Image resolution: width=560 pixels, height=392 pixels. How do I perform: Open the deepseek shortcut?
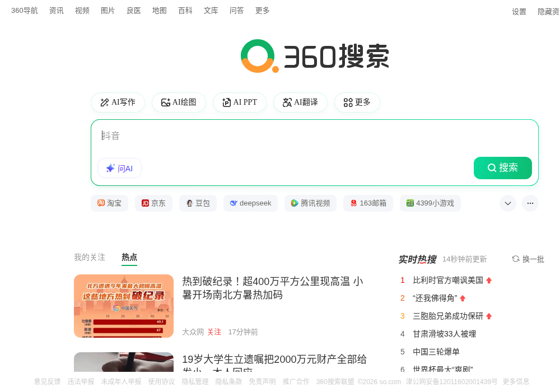coord(250,203)
